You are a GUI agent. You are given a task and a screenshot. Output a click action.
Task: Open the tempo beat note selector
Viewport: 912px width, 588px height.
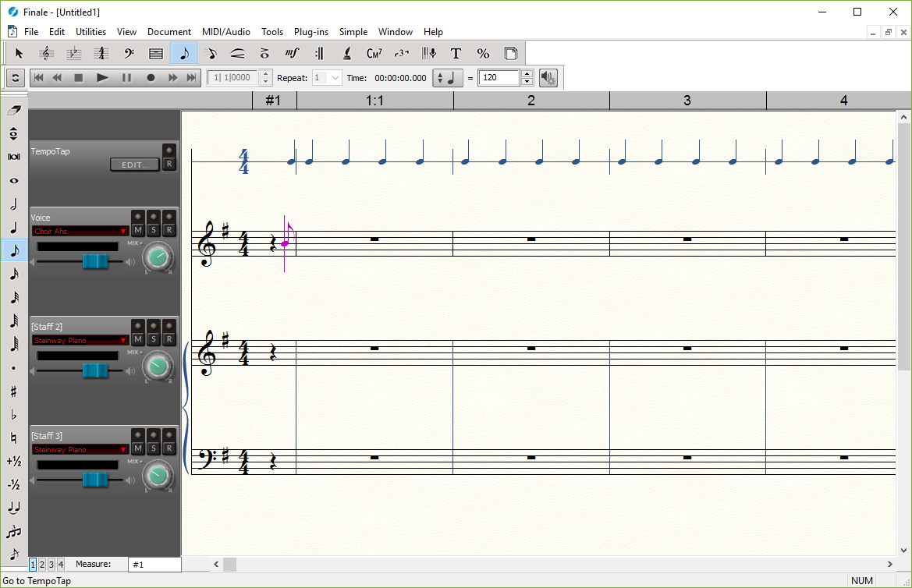pos(448,78)
